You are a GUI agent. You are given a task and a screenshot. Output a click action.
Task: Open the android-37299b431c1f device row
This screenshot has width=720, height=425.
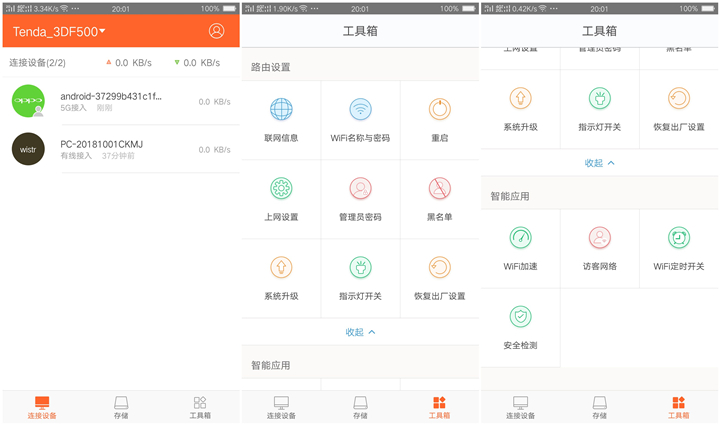[x=121, y=101]
